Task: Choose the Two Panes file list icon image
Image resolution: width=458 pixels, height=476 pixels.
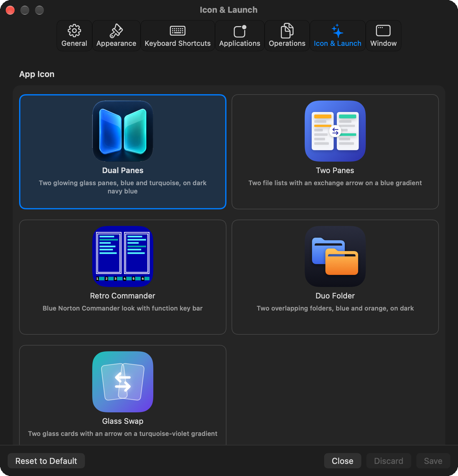Action: coord(335,131)
